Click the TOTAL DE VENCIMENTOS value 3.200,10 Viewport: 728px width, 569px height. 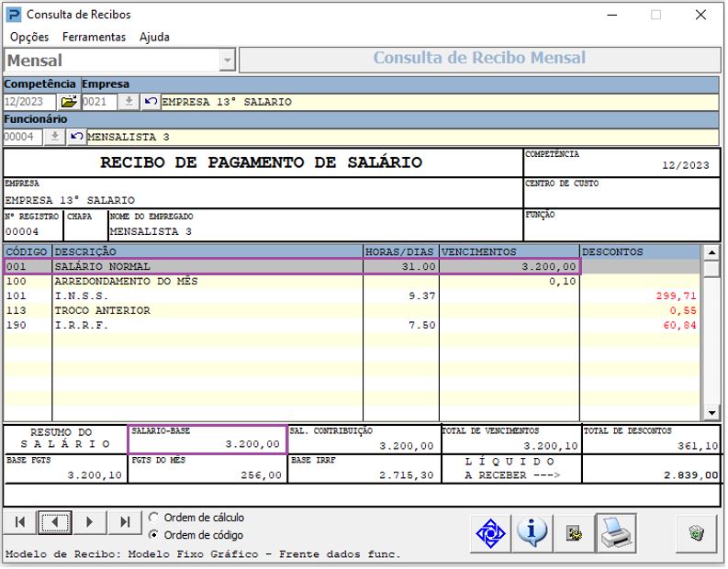tap(551, 446)
